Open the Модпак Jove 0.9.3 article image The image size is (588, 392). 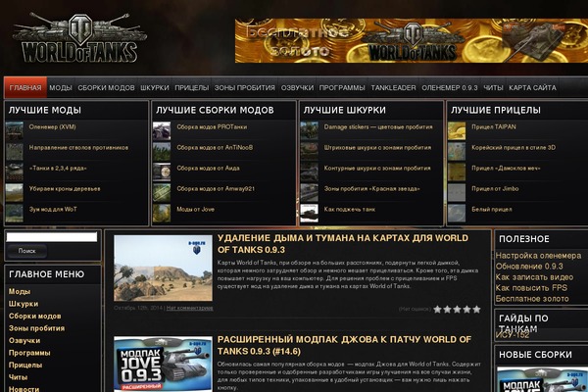163,364
